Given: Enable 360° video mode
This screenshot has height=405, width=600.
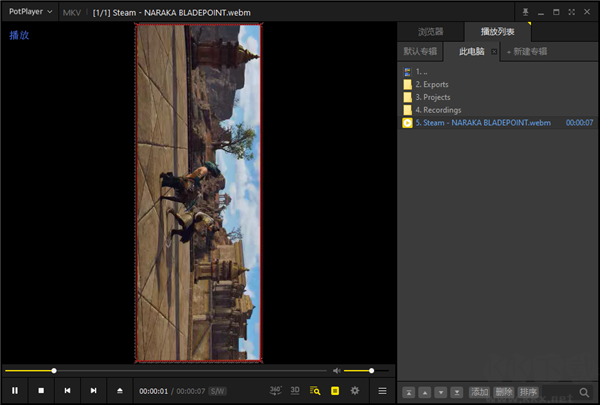Looking at the screenshot, I should click(x=276, y=390).
